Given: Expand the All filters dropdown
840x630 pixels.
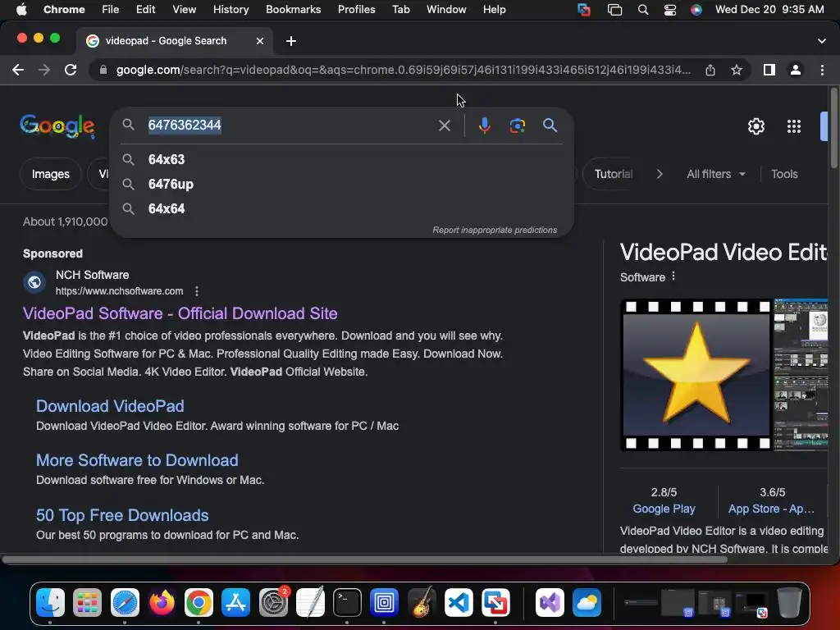Looking at the screenshot, I should pyautogui.click(x=715, y=174).
